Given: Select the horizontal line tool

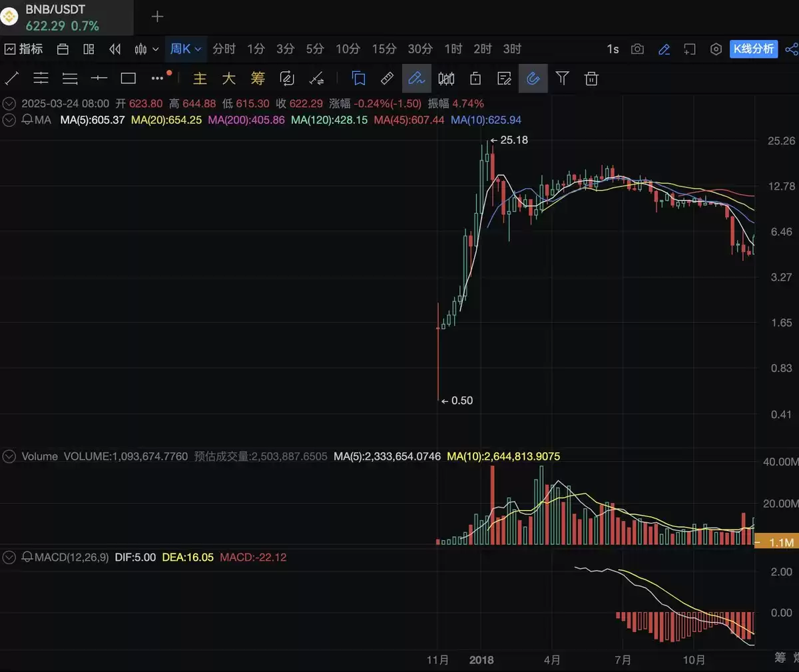Looking at the screenshot, I should coord(99,79).
